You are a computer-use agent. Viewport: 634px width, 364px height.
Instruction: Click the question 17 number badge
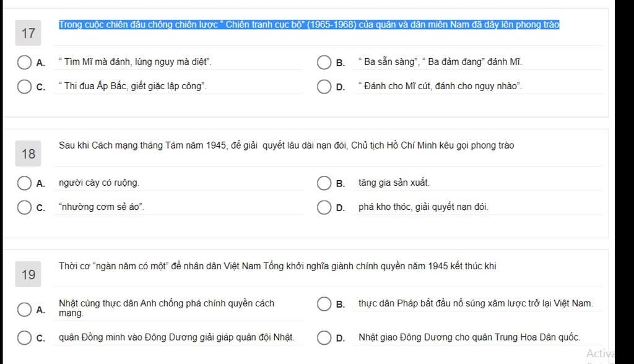click(x=28, y=33)
